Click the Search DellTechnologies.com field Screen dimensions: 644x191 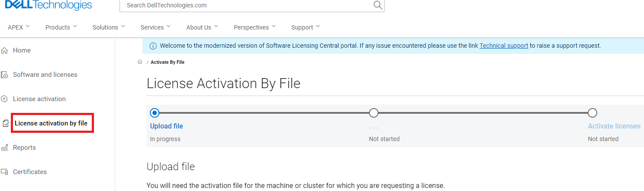tap(247, 5)
